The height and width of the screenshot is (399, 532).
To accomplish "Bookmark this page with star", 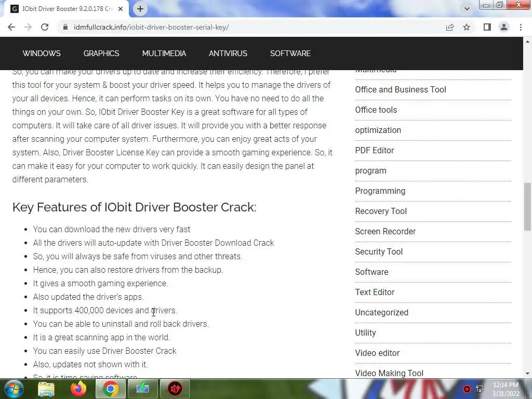I will click(467, 27).
